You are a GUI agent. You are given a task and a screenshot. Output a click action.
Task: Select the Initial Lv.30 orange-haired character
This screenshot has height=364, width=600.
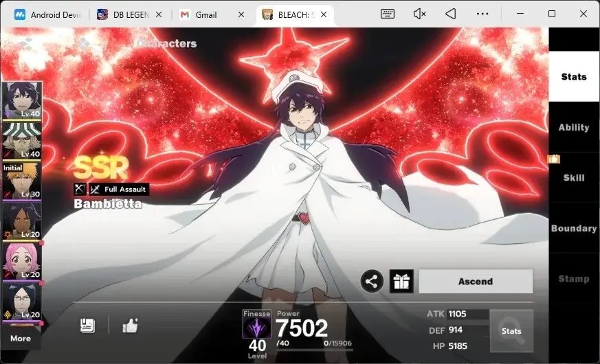pos(22,181)
